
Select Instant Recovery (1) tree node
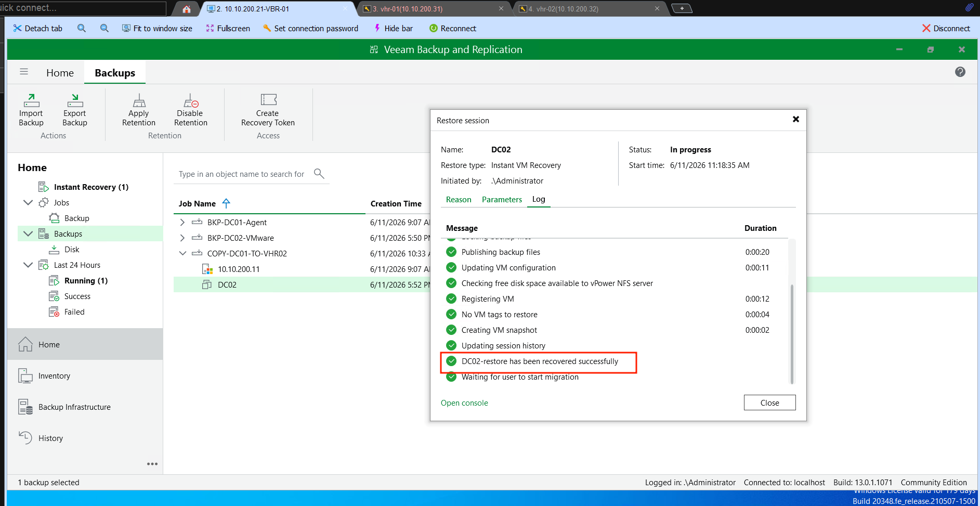point(91,187)
